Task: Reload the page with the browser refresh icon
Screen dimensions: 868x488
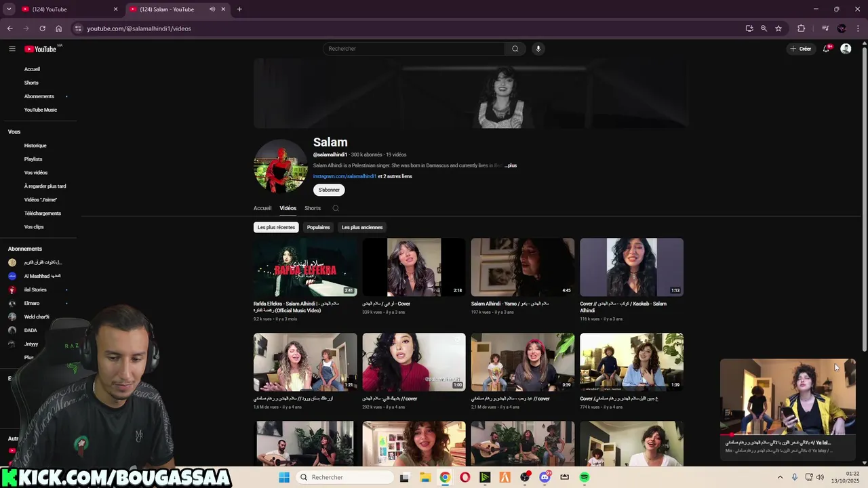Action: click(42, 28)
